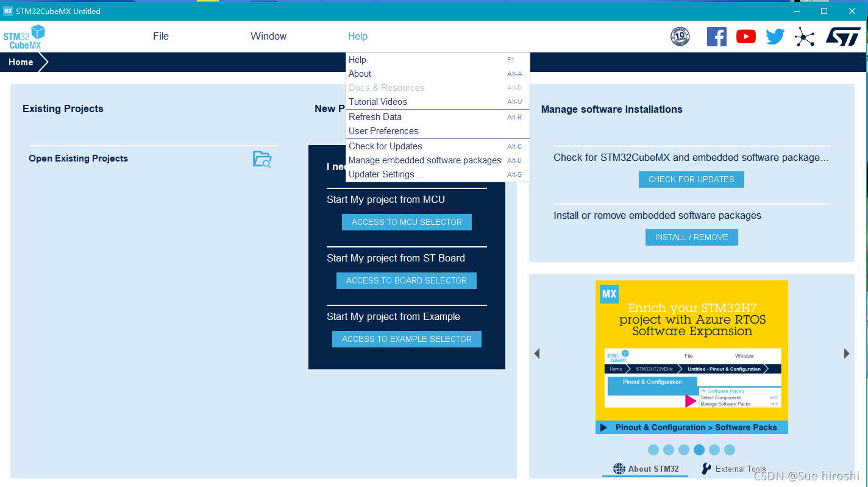Maximize the STM32CubeMX window
Image resolution: width=868 pixels, height=487 pixels.
pos(824,11)
